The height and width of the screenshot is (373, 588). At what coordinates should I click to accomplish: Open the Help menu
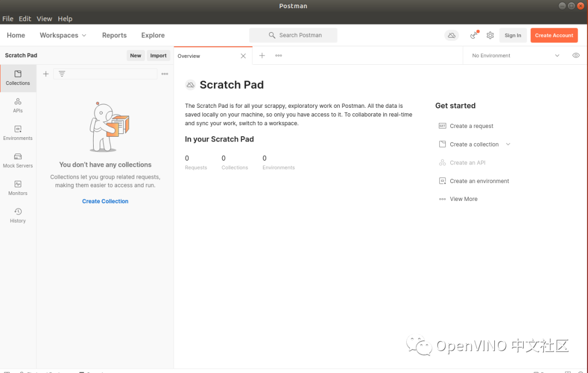[65, 19]
